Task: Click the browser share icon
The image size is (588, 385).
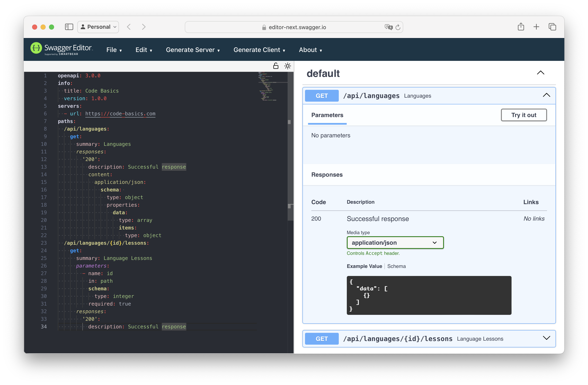Action: (521, 27)
